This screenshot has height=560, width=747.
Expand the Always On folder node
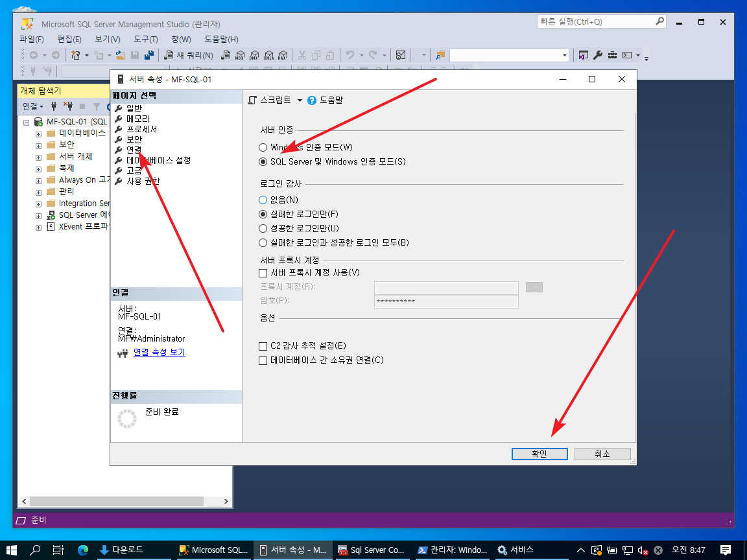pyautogui.click(x=39, y=181)
